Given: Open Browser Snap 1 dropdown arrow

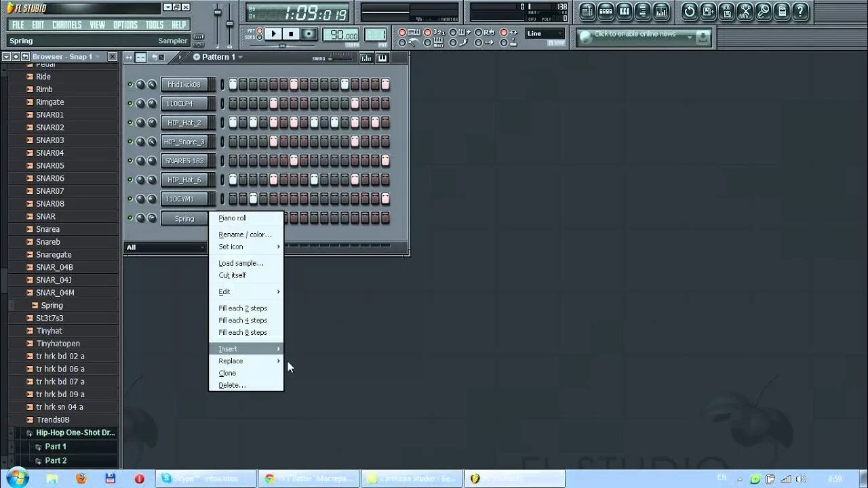Looking at the screenshot, I should click(x=98, y=57).
